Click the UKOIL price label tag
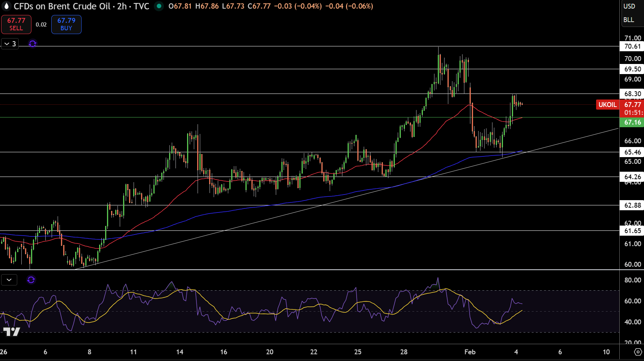This screenshot has height=361, width=644. point(607,104)
